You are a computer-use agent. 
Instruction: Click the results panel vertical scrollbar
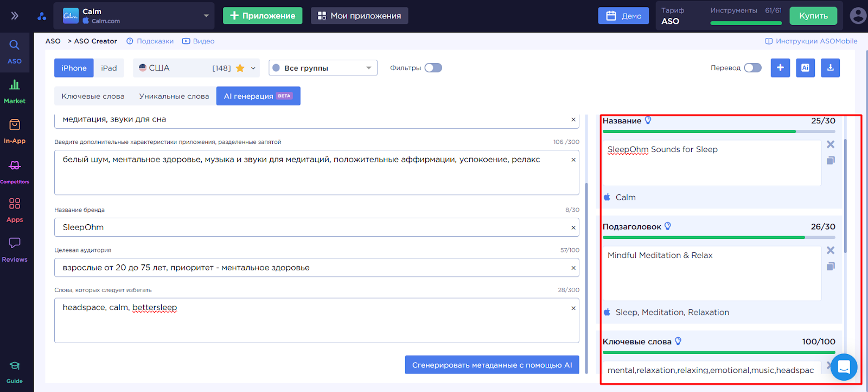click(x=845, y=195)
